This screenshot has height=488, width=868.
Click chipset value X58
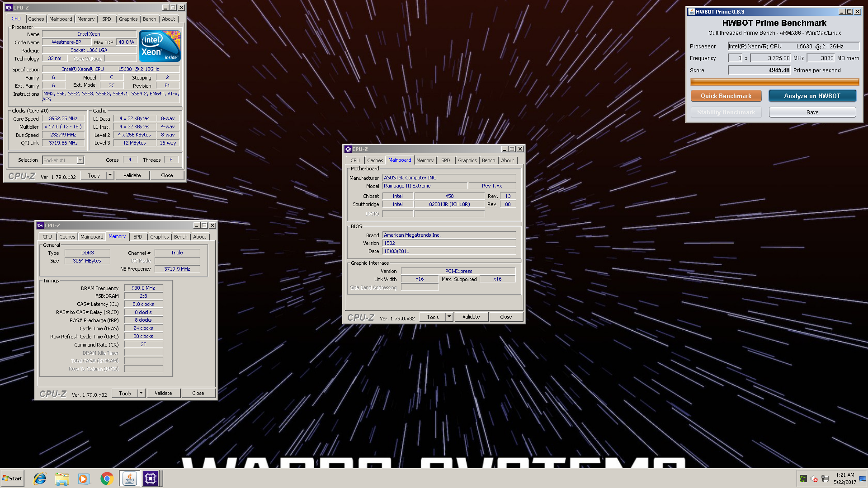449,196
